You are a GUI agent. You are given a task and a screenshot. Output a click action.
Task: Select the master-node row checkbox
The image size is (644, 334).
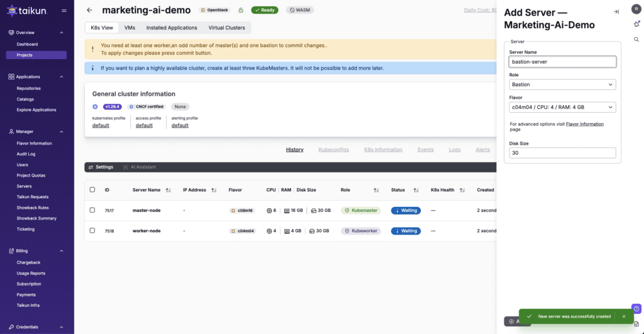click(92, 210)
